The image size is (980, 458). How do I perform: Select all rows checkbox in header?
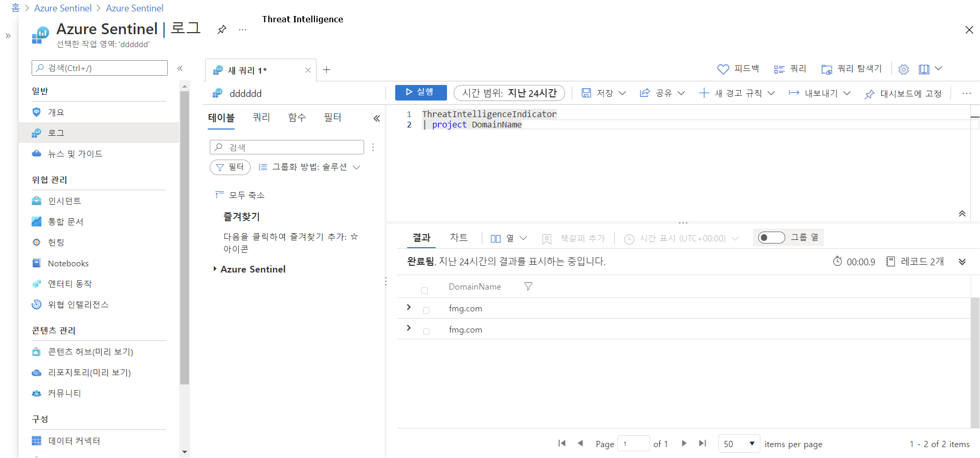pos(424,290)
